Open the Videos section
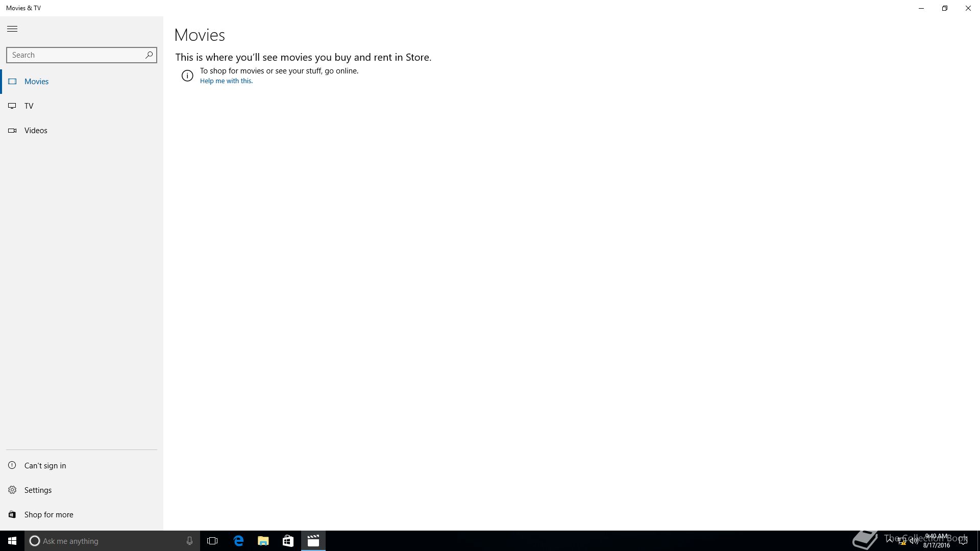The image size is (980, 551). click(x=36, y=131)
